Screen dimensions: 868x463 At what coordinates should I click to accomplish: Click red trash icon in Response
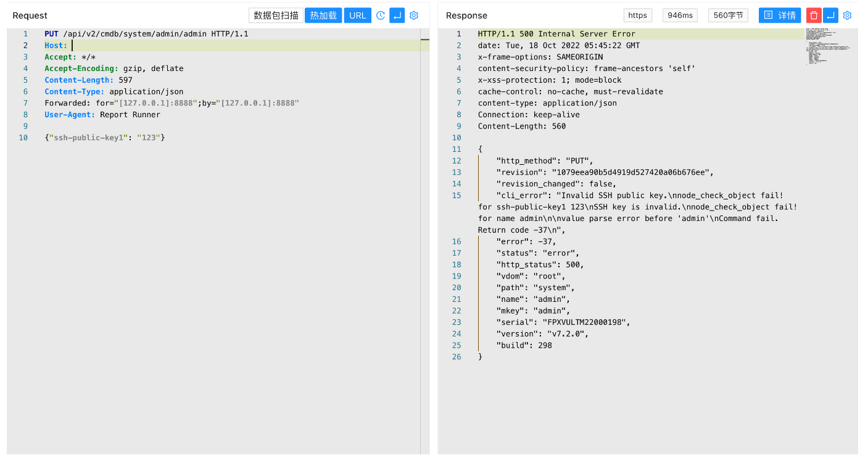814,15
